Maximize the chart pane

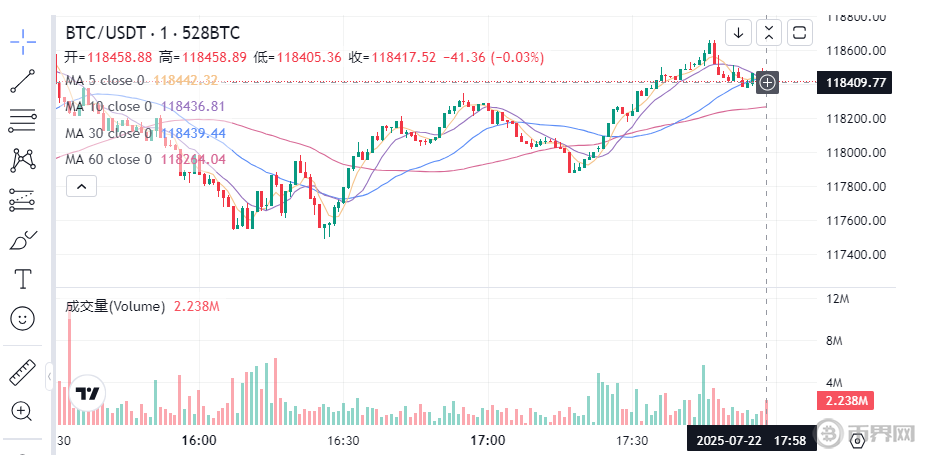point(799,32)
